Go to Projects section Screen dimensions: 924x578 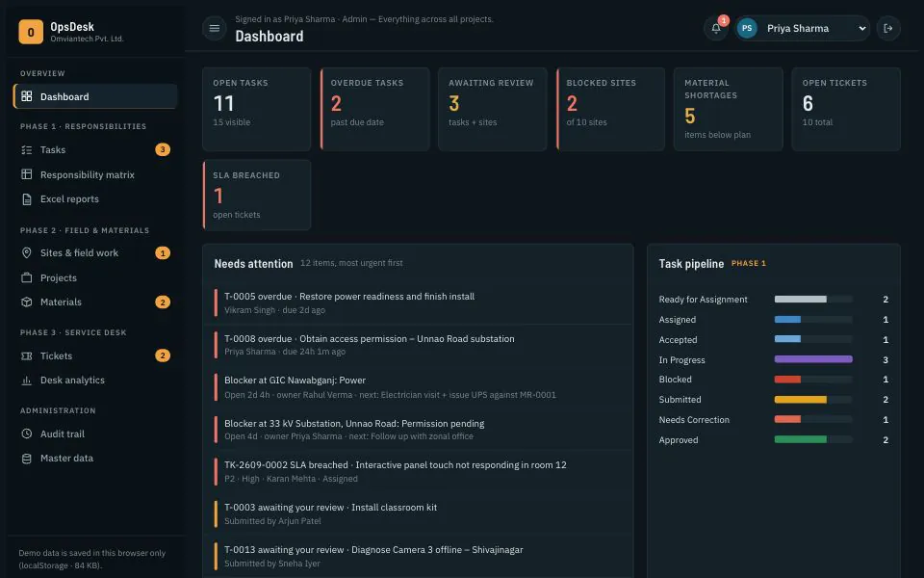(95, 277)
